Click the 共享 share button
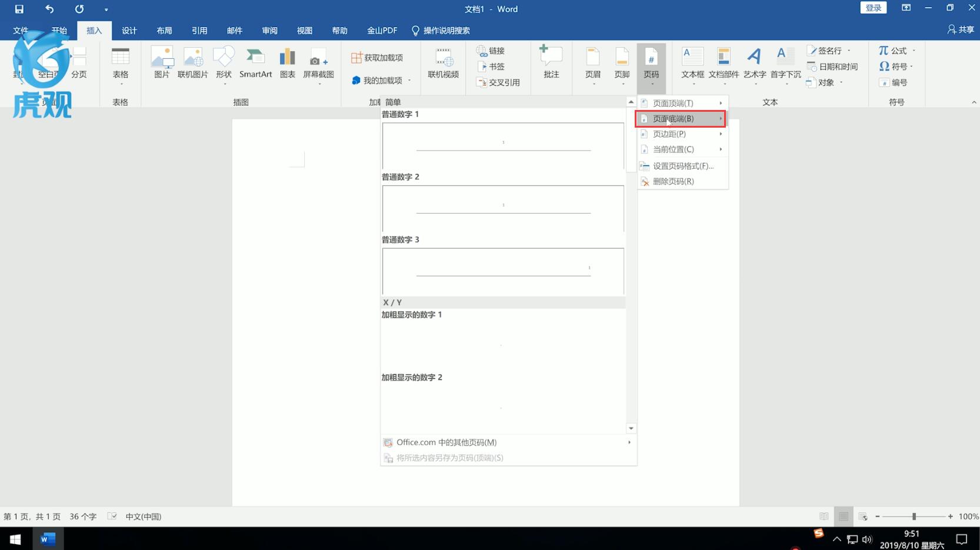The width and height of the screenshot is (980, 550). click(961, 29)
